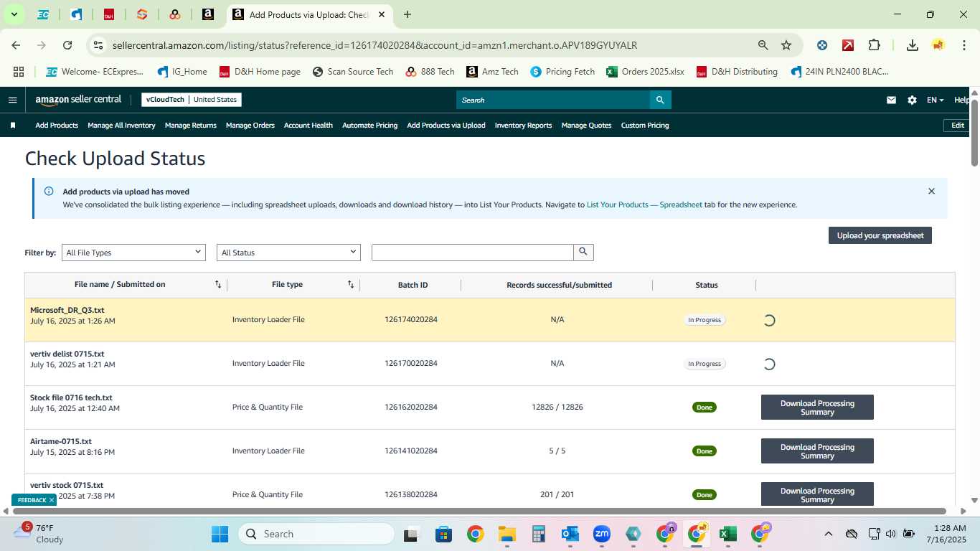This screenshot has height=551, width=980.
Task: Click the 12826 / 12826 records cell
Action: 557,407
